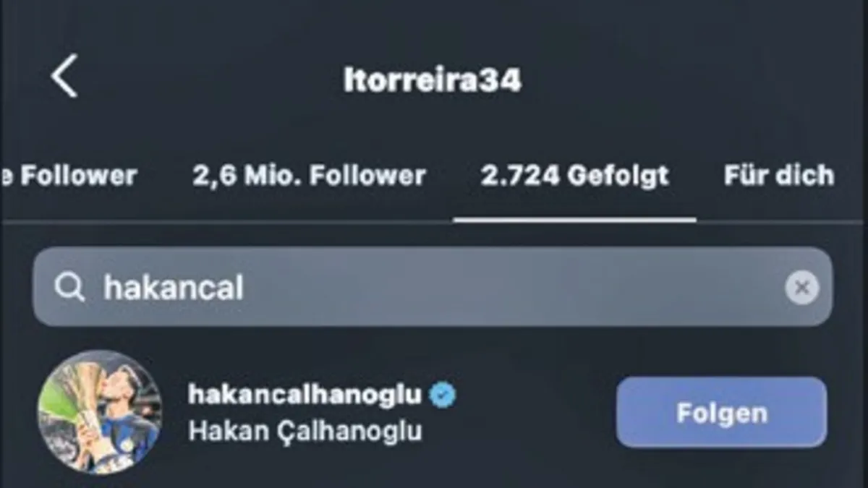Click the display name Hakan Çalhanoglu

pyautogui.click(x=305, y=431)
